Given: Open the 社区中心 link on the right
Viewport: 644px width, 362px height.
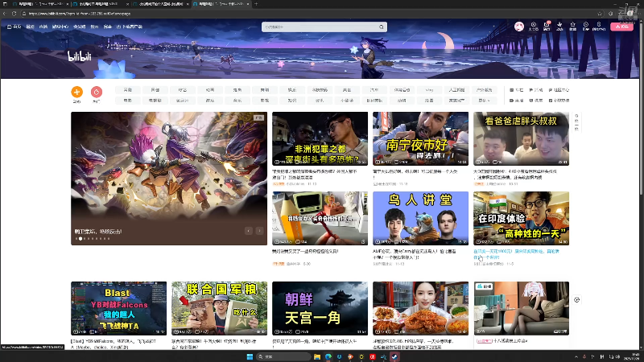Looking at the screenshot, I should click(x=559, y=90).
